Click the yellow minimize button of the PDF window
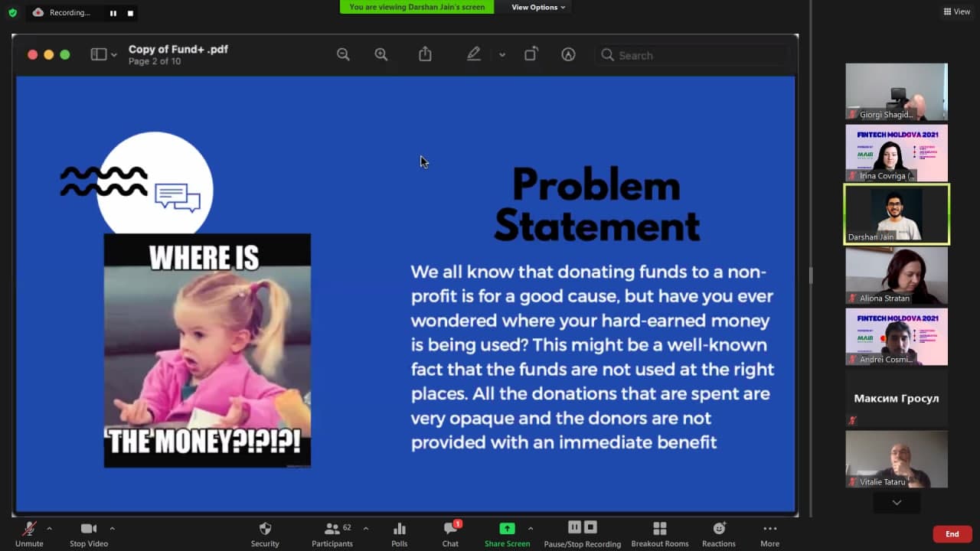Image resolution: width=980 pixels, height=551 pixels. click(48, 54)
